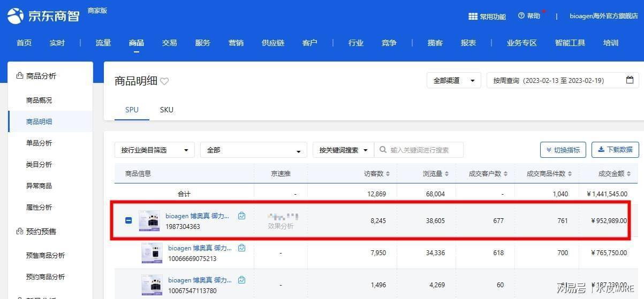Select 类目分析 in sidebar

coord(39,164)
